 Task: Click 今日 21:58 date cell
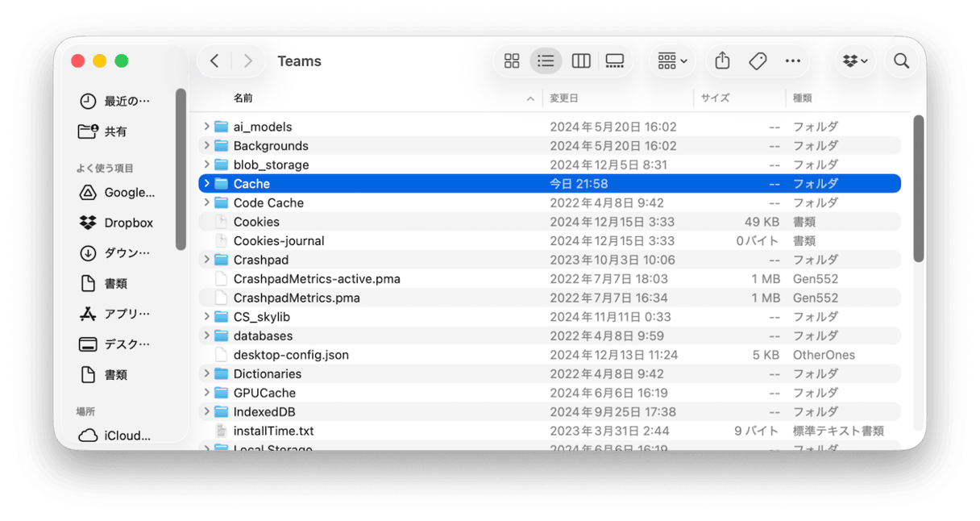coord(579,184)
